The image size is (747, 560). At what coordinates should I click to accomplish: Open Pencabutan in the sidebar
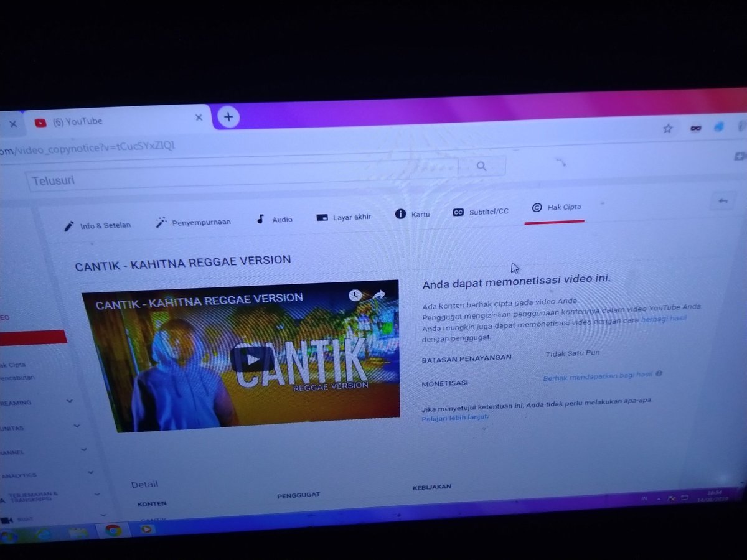pyautogui.click(x=17, y=378)
